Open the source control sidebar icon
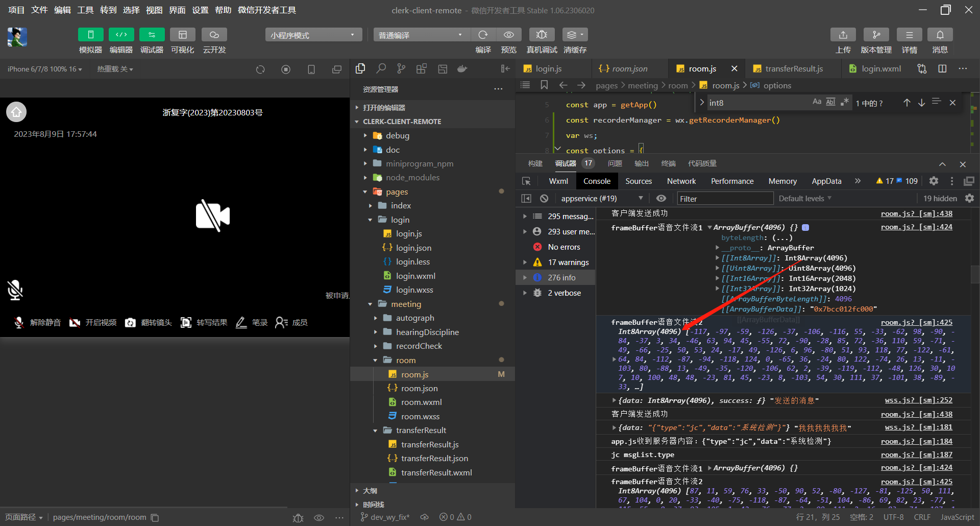Viewport: 980px width, 526px height. pyautogui.click(x=401, y=68)
